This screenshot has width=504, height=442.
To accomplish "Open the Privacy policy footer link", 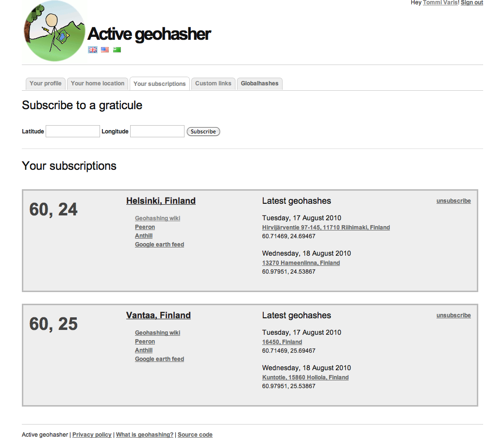I will 92,435.
